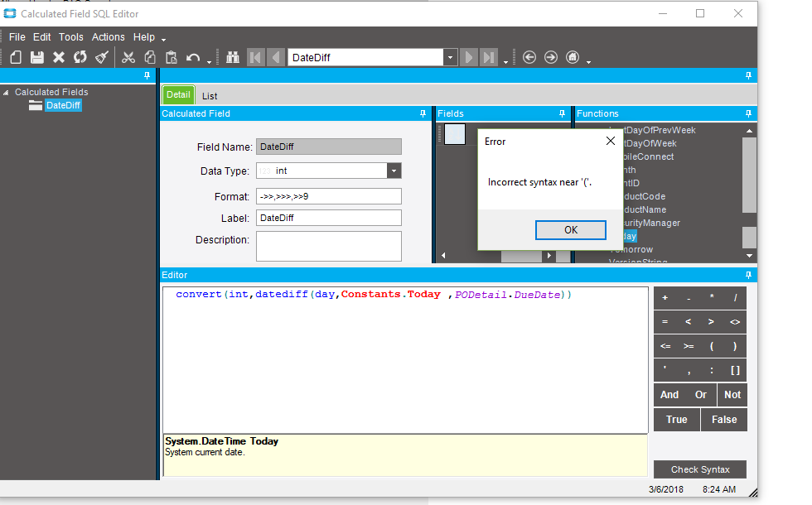Insert the And operator
The width and height of the screenshot is (812, 505).
coord(669,395)
